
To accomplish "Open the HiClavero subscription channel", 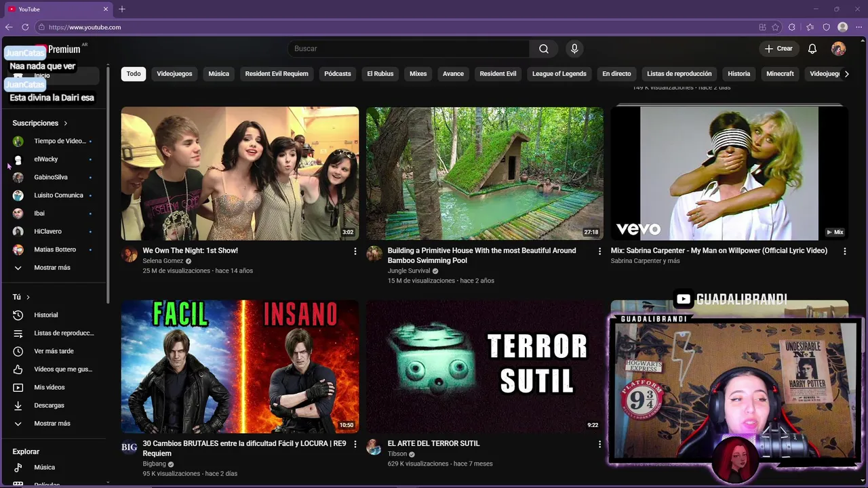I will pos(54,232).
